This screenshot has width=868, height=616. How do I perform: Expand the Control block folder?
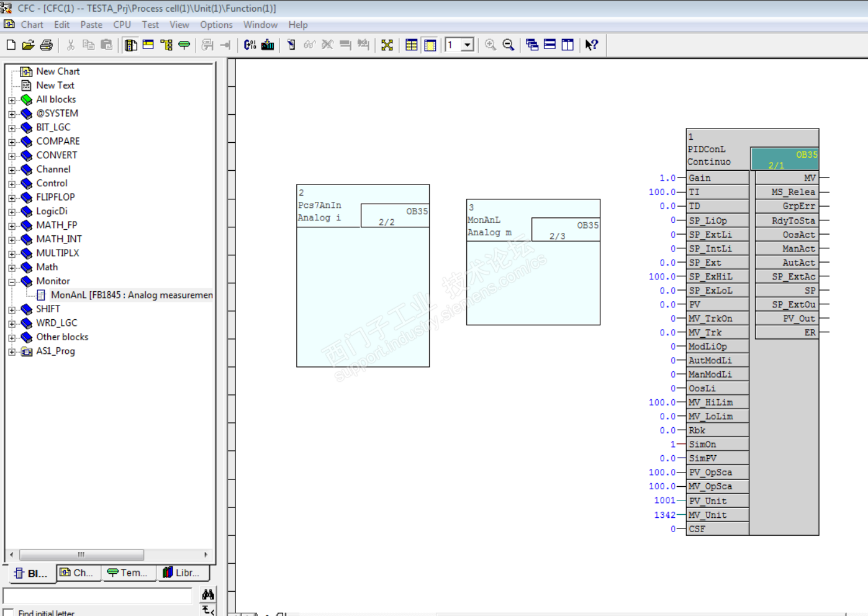coord(12,184)
